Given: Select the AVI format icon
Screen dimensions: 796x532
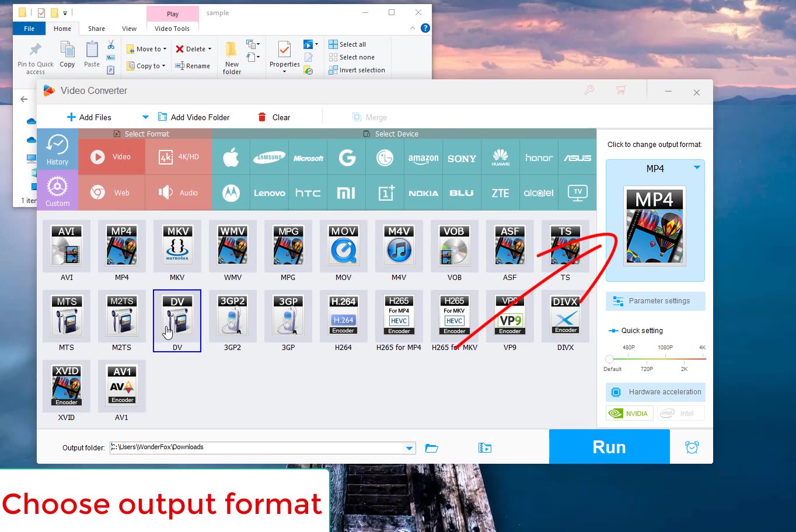Looking at the screenshot, I should point(67,246).
